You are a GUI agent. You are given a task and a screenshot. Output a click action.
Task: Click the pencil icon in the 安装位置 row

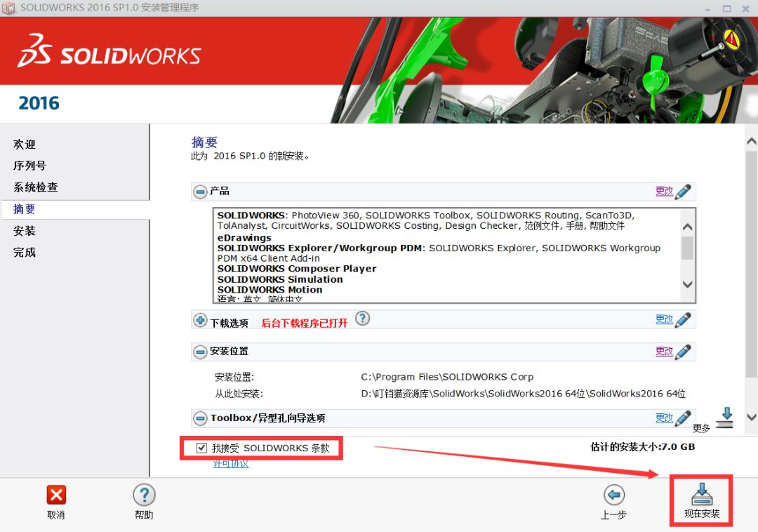pos(683,352)
